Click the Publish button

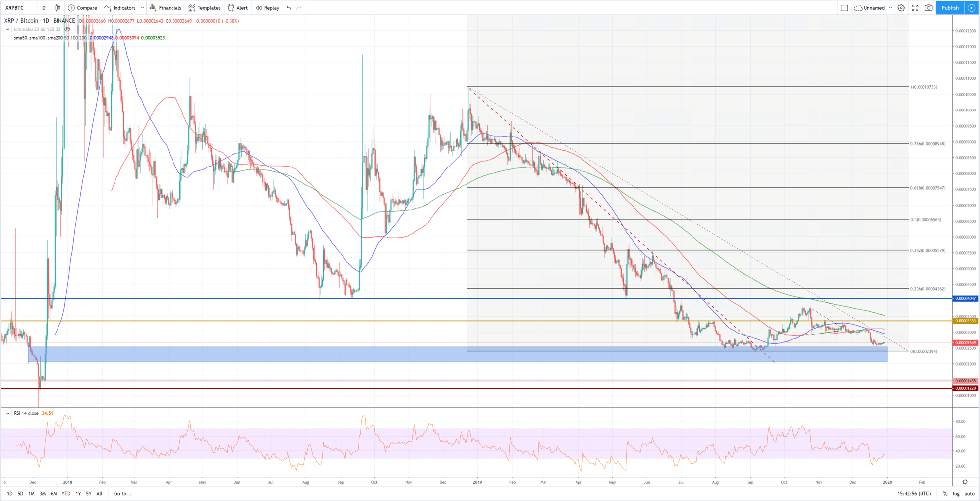950,8
